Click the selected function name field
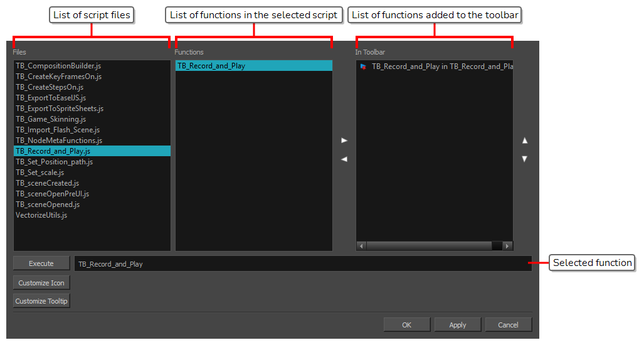The width and height of the screenshot is (644, 345). (303, 263)
